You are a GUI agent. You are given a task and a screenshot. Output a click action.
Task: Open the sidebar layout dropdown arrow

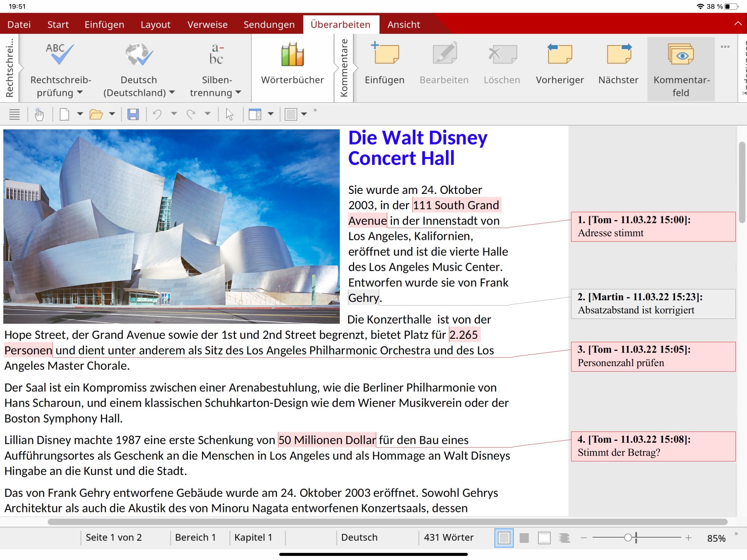(270, 114)
